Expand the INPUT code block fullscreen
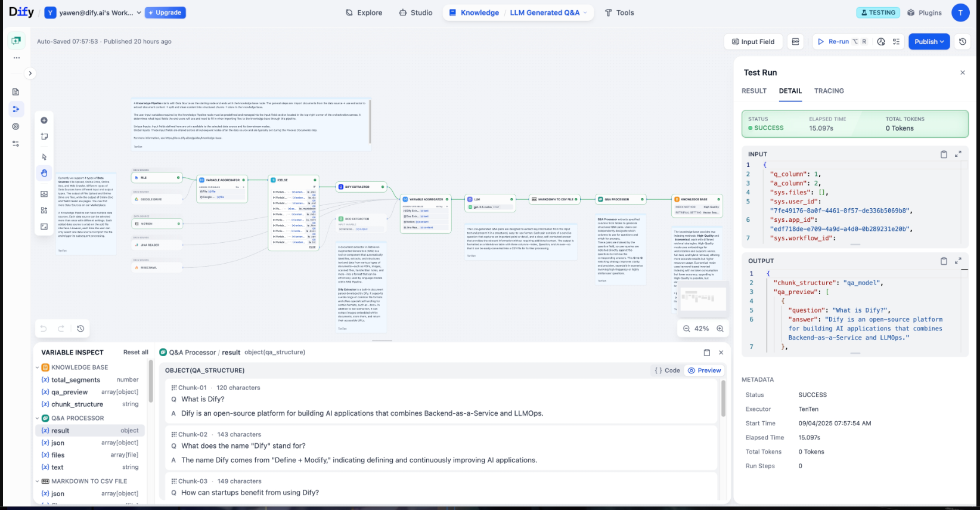The width and height of the screenshot is (980, 510). tap(958, 154)
